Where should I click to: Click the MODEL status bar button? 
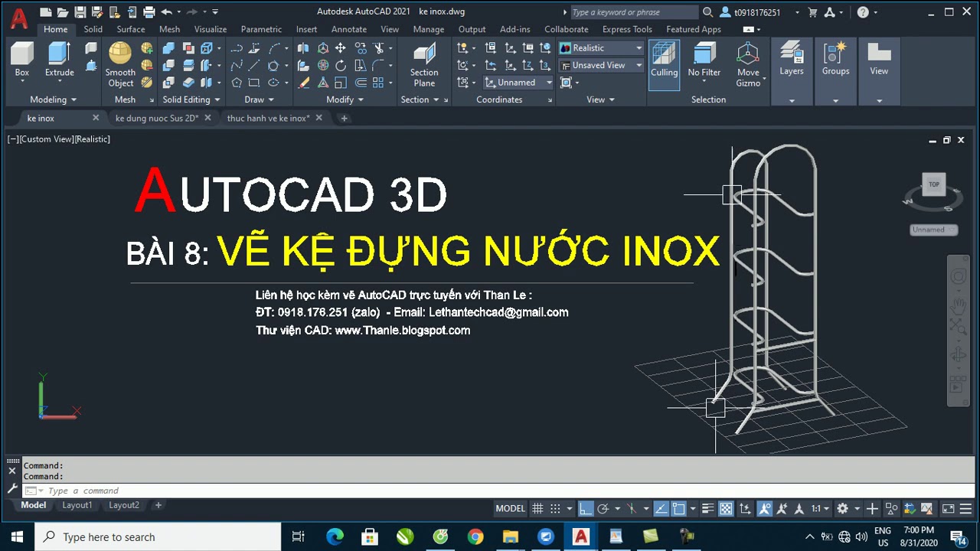(x=510, y=509)
